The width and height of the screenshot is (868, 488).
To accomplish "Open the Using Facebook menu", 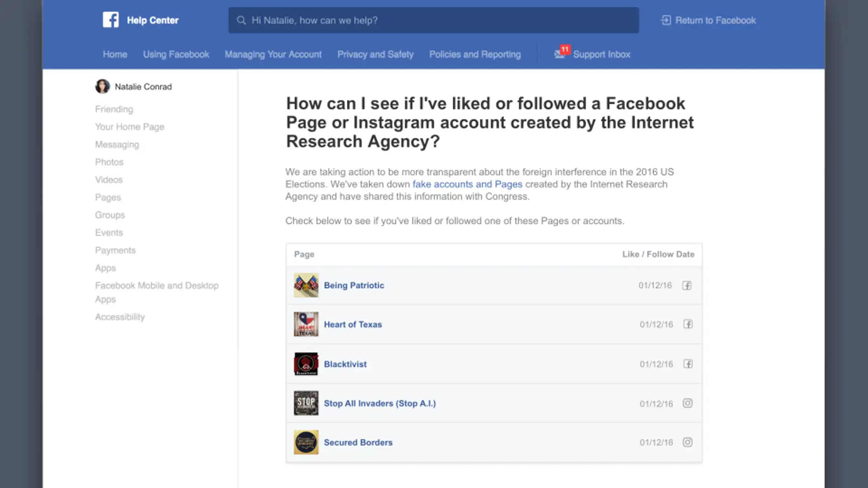I will [176, 54].
